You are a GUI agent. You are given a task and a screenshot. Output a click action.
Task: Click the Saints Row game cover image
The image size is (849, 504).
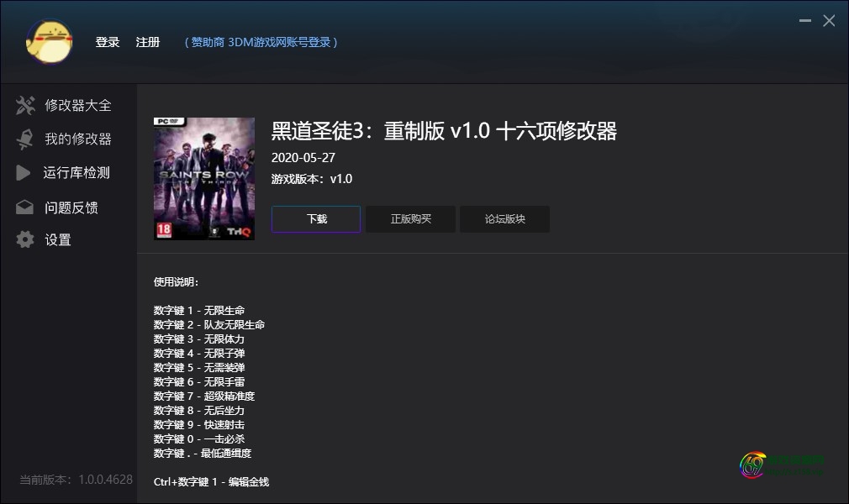click(203, 178)
